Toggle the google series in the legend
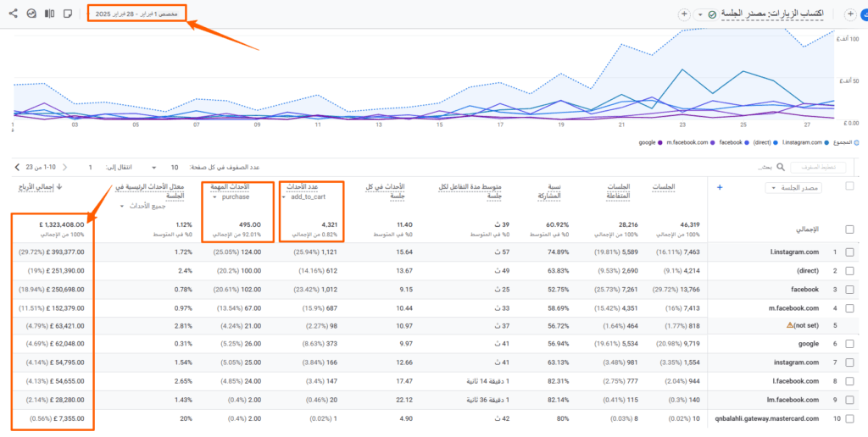Image resolution: width=868 pixels, height=437 pixels. coord(650,142)
